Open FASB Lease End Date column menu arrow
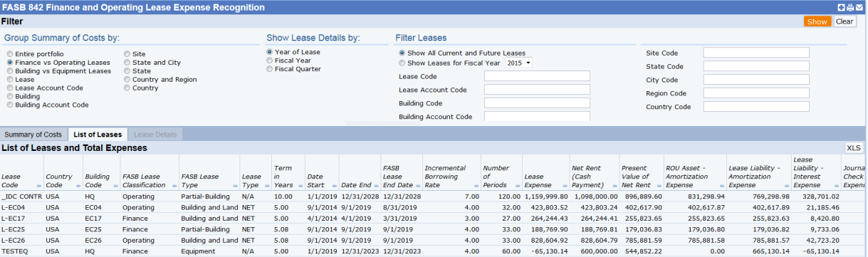The image size is (868, 257). [x=418, y=185]
